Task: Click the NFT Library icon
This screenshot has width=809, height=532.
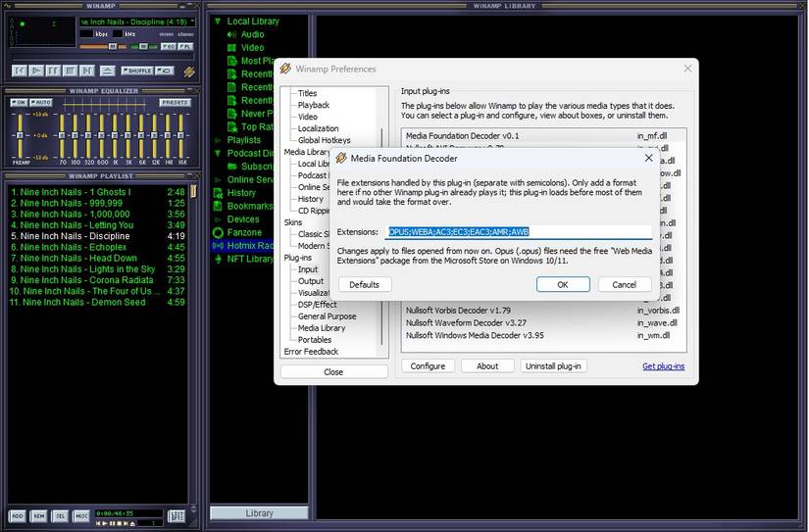Action: (x=219, y=259)
